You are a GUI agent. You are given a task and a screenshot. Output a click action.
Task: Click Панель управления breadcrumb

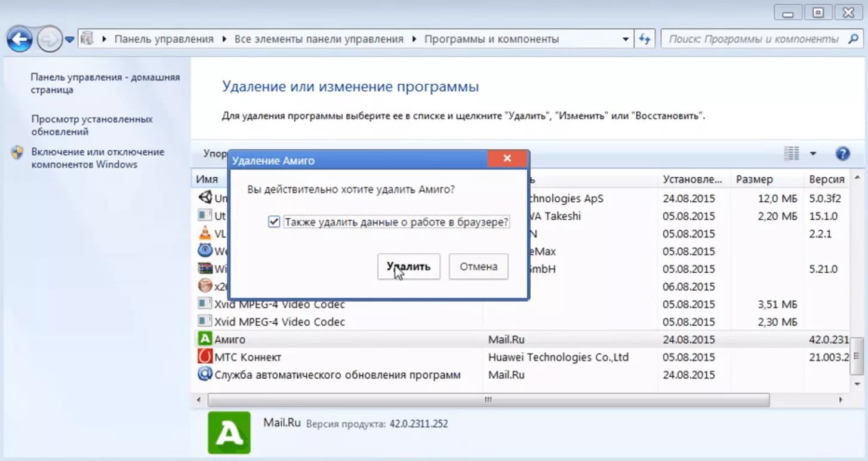coord(164,39)
